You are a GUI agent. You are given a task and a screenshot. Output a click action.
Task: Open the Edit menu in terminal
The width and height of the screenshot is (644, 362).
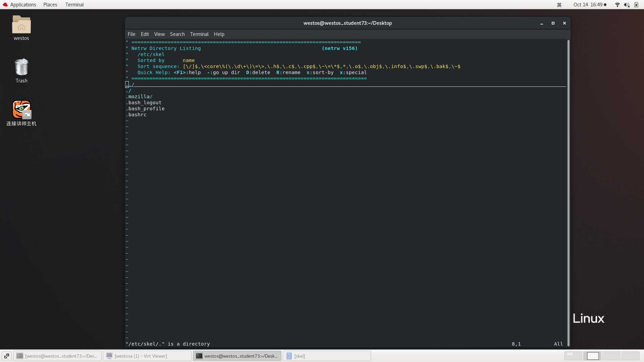click(x=145, y=34)
